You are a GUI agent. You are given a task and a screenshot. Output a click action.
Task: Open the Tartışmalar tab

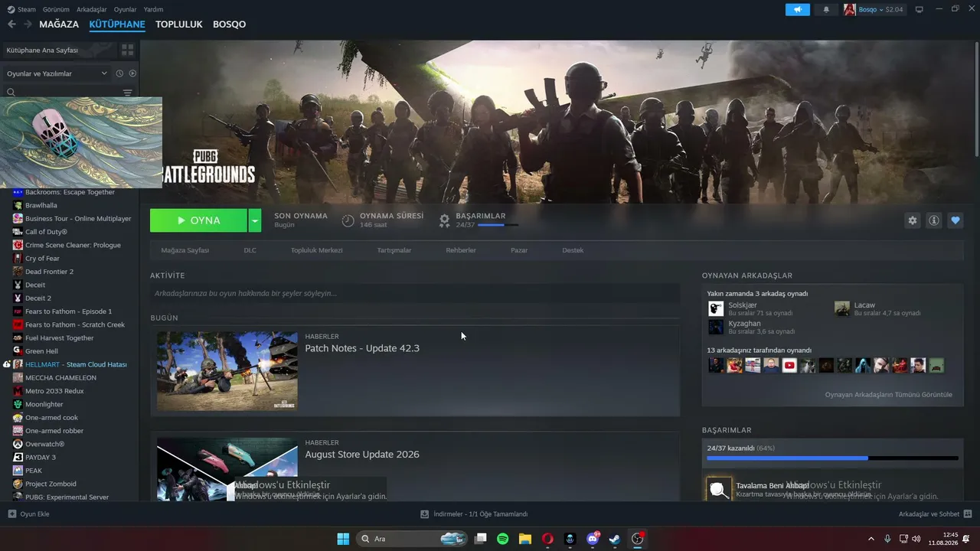click(394, 250)
